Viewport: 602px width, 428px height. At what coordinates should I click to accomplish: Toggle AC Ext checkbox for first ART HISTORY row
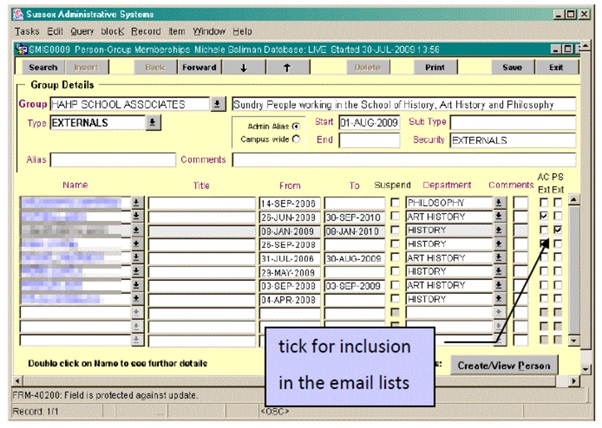[x=542, y=216]
